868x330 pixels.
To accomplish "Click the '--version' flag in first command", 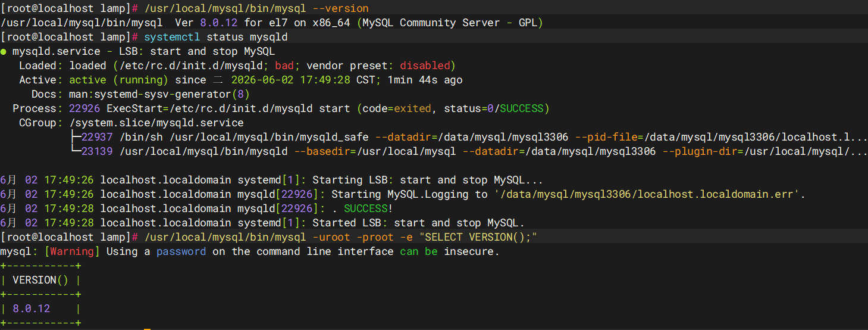I will [x=341, y=8].
